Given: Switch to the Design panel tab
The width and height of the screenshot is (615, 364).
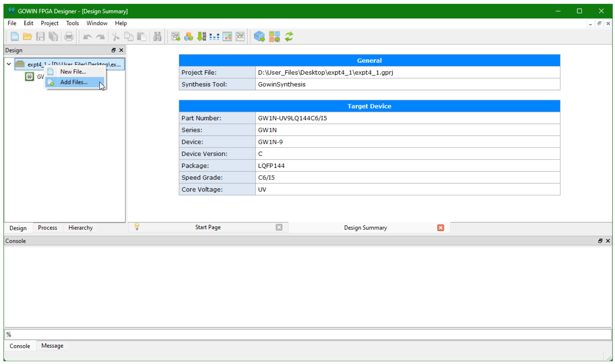Looking at the screenshot, I should tap(18, 228).
